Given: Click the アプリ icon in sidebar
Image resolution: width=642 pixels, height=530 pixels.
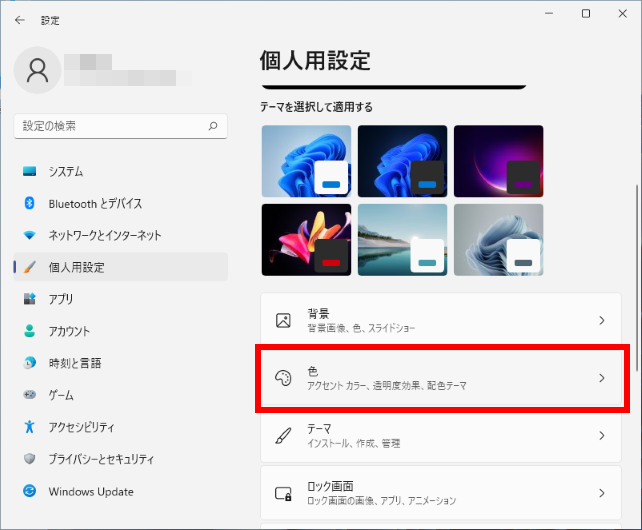Looking at the screenshot, I should [x=29, y=299].
